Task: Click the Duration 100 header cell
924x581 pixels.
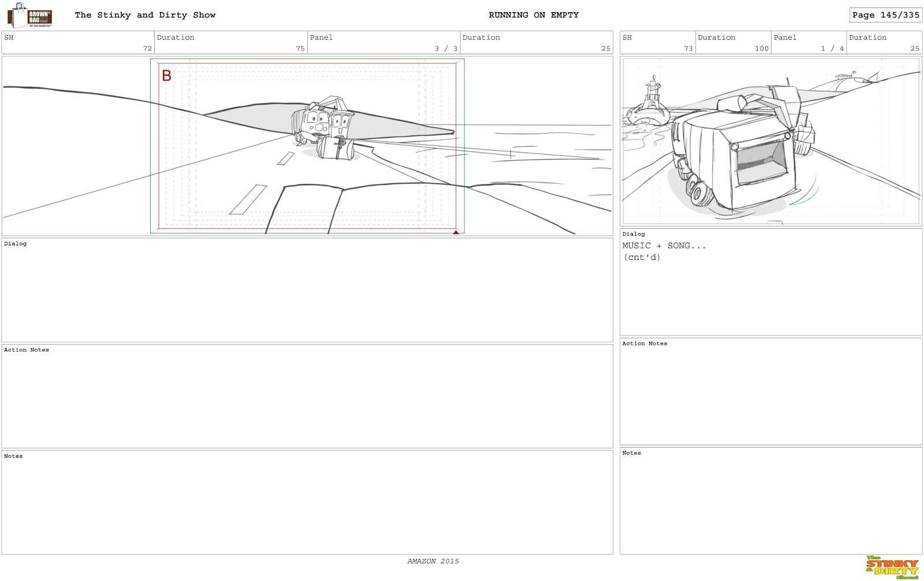Action: 733,43
